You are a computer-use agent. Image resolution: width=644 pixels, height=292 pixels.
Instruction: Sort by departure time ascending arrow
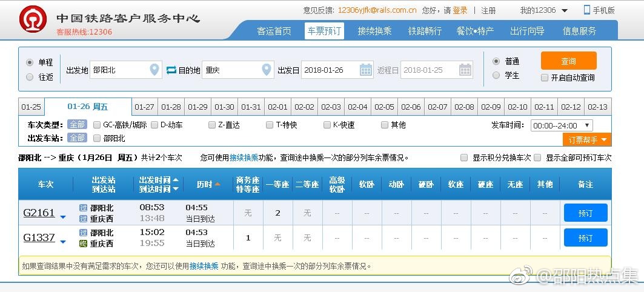coord(176,180)
